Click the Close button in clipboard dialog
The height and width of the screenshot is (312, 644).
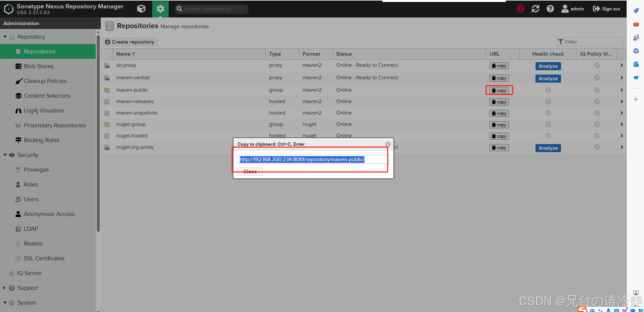coord(250,172)
